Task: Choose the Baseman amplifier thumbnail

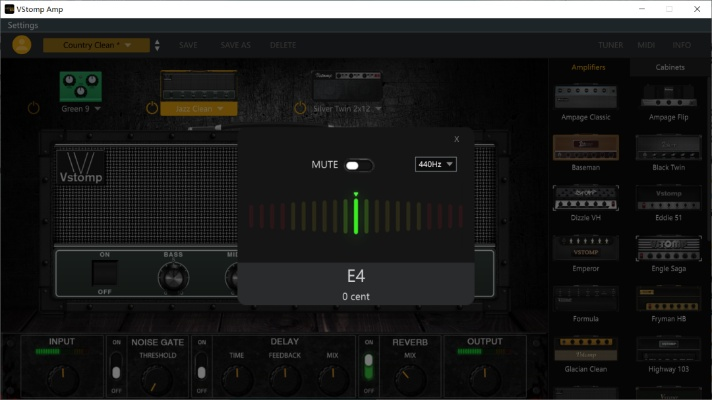Action: 586,147
